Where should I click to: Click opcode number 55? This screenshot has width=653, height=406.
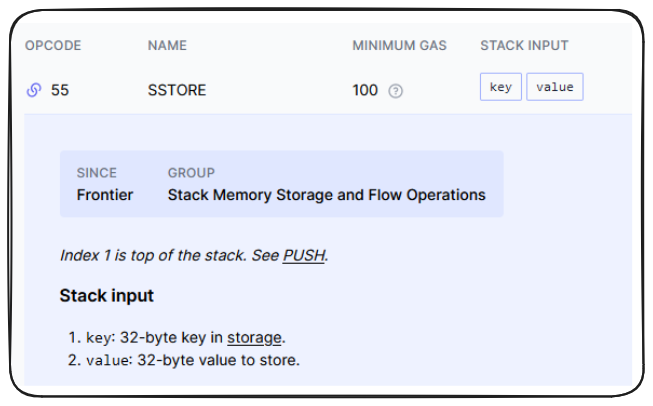tap(60, 90)
